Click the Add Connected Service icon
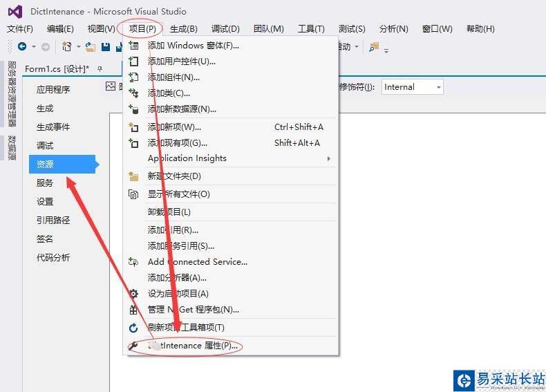The image size is (546, 392). click(133, 262)
